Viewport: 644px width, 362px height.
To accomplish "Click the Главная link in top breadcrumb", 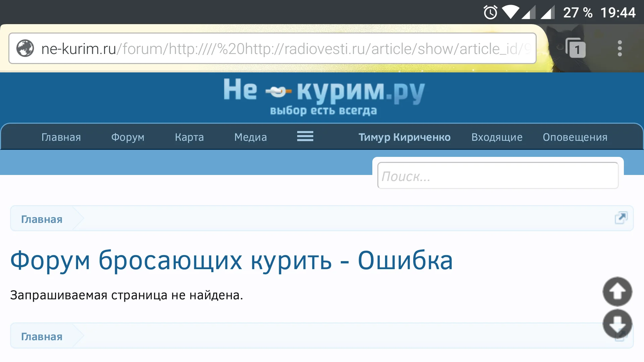I will click(42, 219).
